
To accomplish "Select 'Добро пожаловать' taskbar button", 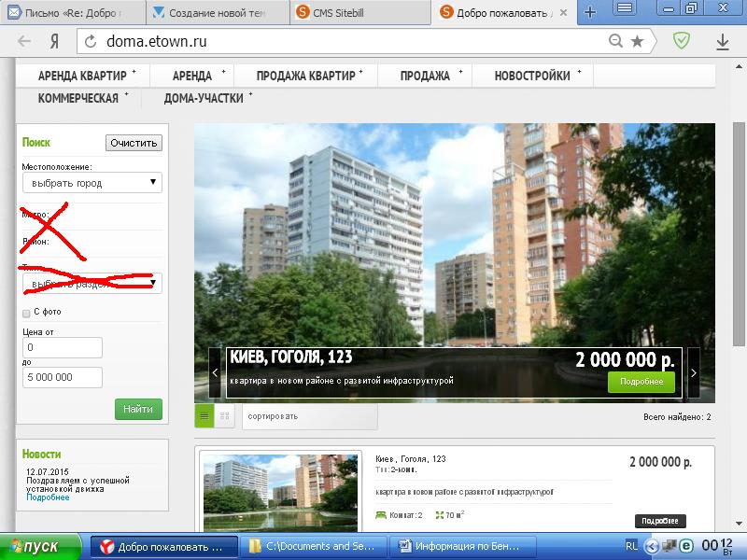I will coord(164,547).
